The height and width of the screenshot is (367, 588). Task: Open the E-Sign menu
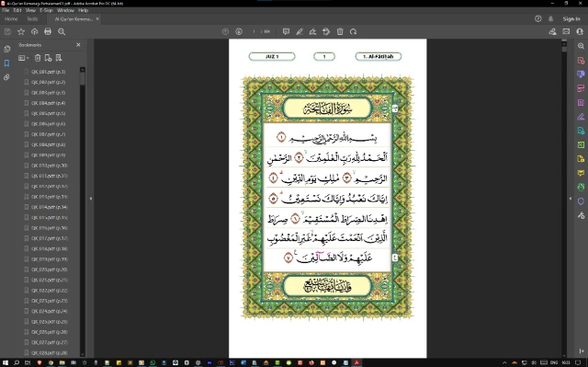pyautogui.click(x=47, y=10)
